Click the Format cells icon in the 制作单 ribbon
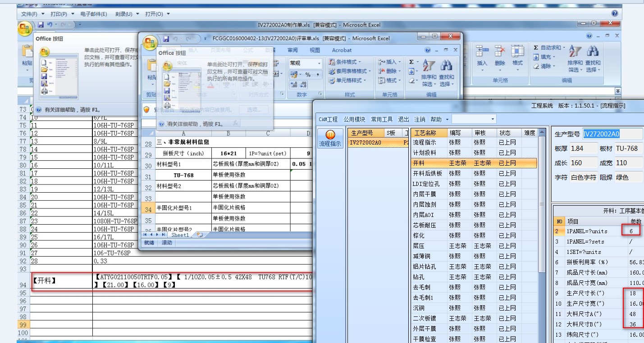The width and height of the screenshot is (644, 343). 517,51
